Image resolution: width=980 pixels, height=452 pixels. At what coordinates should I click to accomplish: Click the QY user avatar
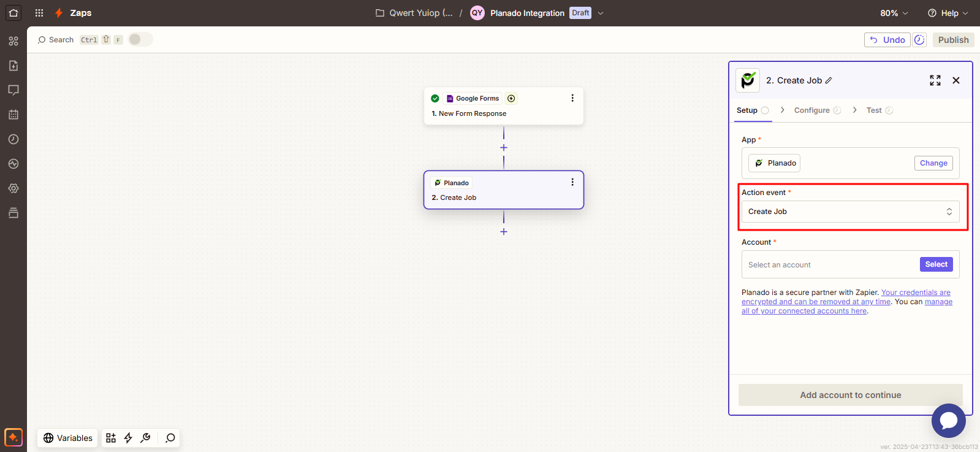click(x=477, y=13)
